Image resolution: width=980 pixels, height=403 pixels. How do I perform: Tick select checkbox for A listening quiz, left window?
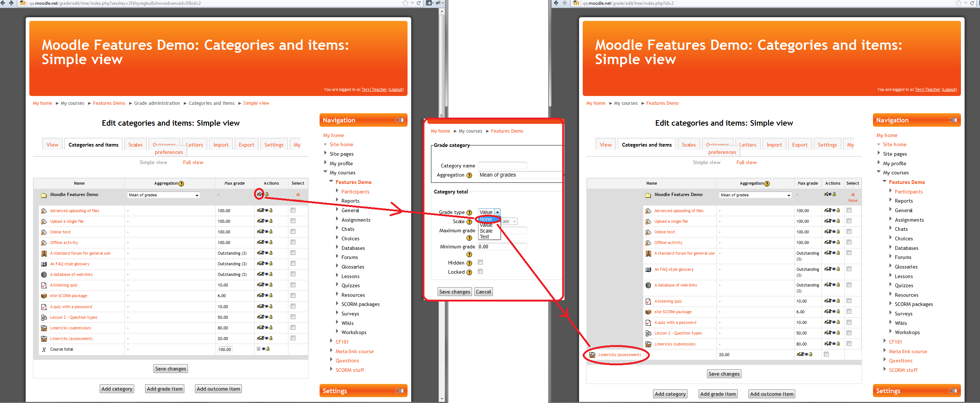(x=293, y=285)
